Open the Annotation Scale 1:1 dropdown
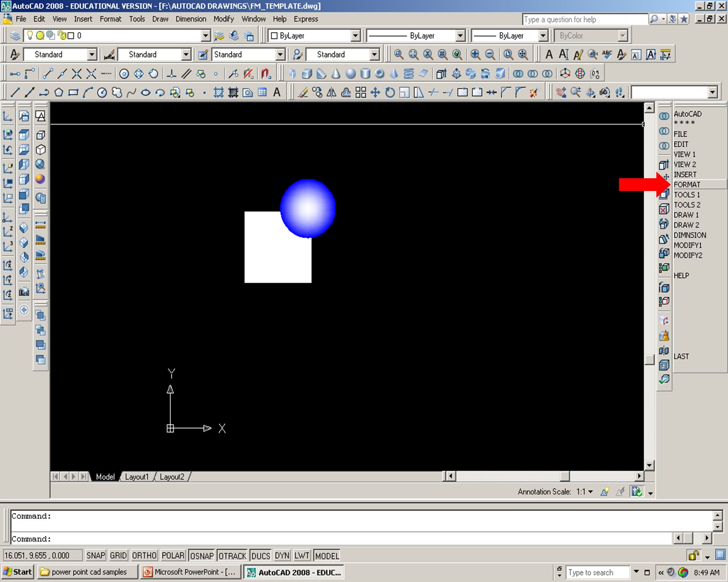This screenshot has height=582, width=728. [x=590, y=492]
